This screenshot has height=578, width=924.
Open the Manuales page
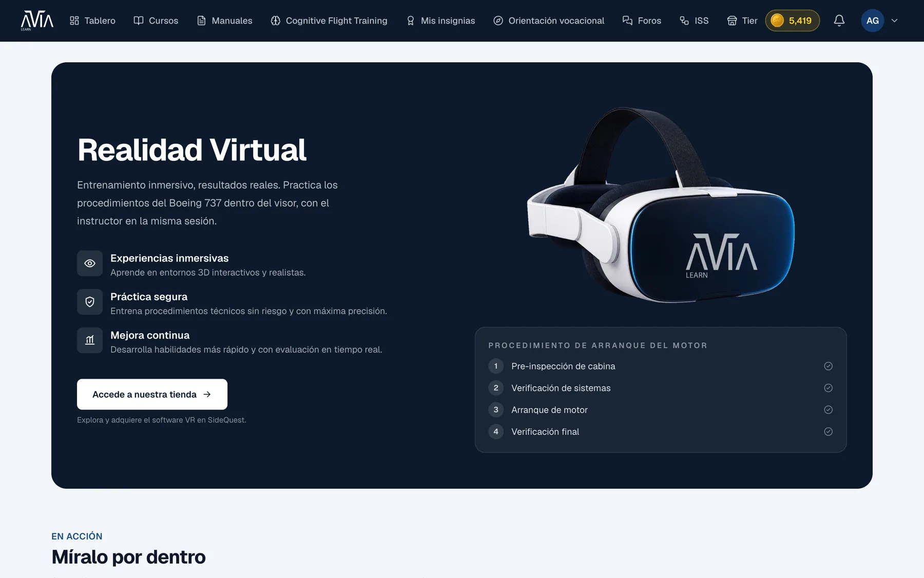[224, 21]
